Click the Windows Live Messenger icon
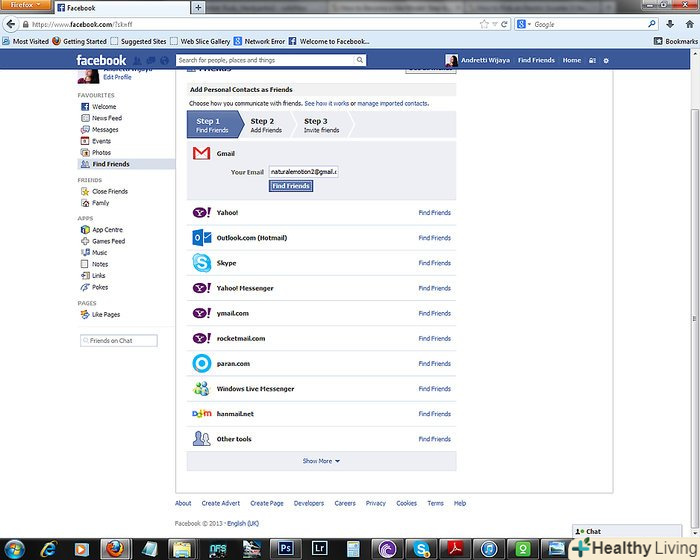 click(x=201, y=389)
